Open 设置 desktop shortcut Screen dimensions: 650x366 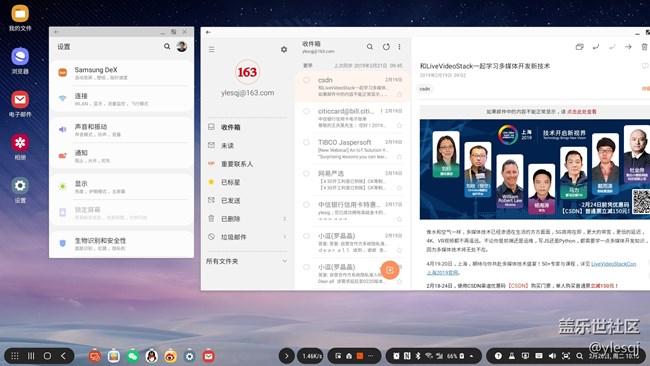tap(20, 190)
